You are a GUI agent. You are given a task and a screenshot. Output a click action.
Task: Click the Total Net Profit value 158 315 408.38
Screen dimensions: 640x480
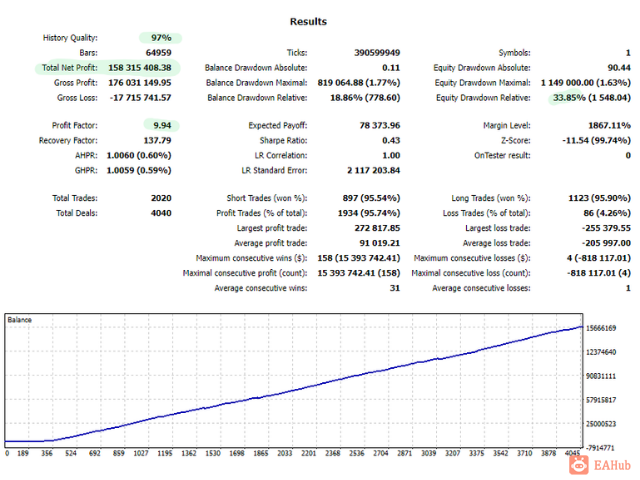[x=140, y=68]
